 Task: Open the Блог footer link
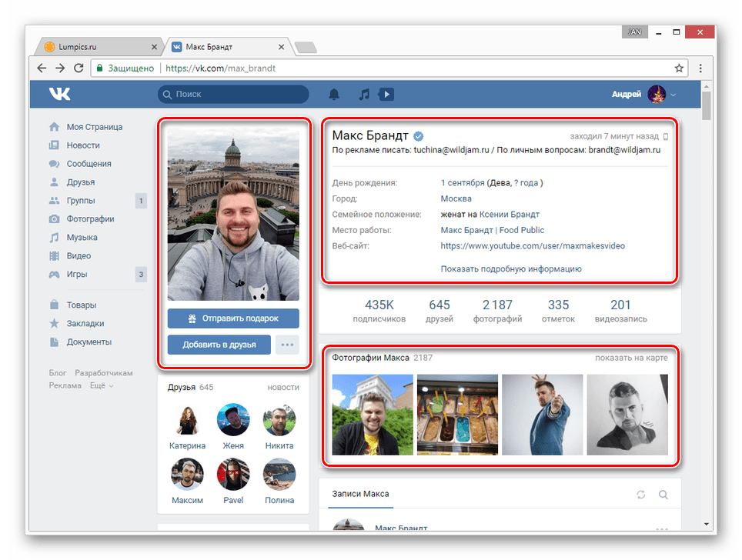[x=58, y=373]
